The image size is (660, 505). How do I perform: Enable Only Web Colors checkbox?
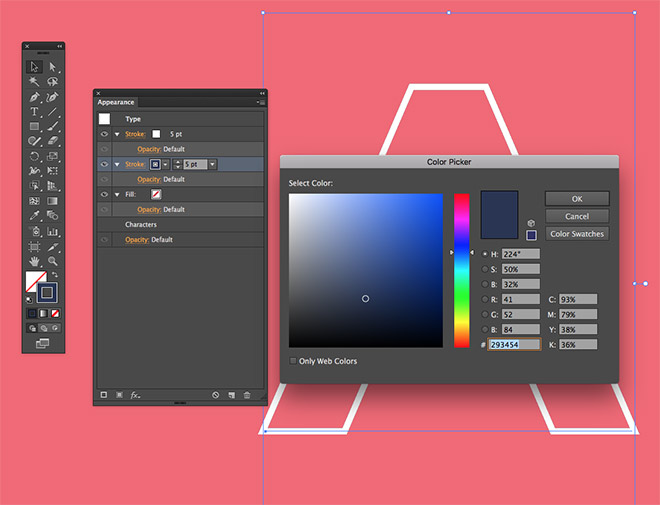click(293, 361)
